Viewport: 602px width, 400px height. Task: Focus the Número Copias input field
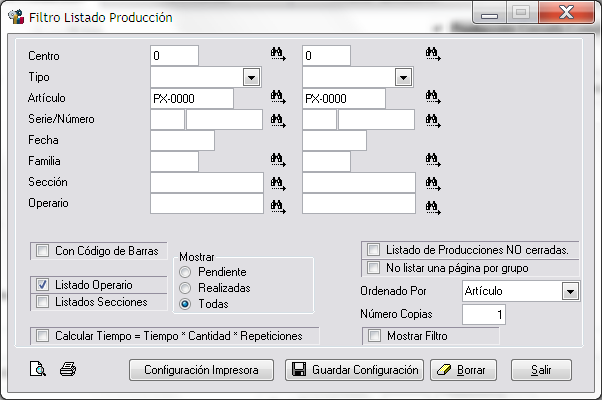[x=484, y=315]
